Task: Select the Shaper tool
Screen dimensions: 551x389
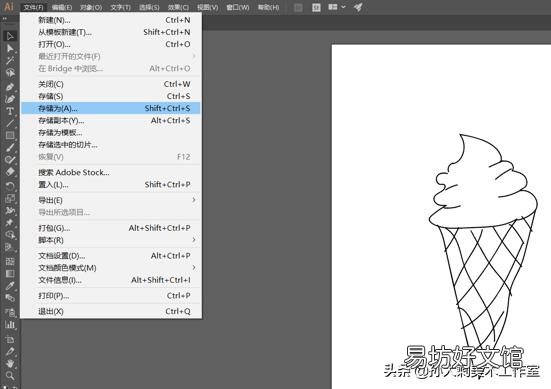Action: click(x=10, y=160)
